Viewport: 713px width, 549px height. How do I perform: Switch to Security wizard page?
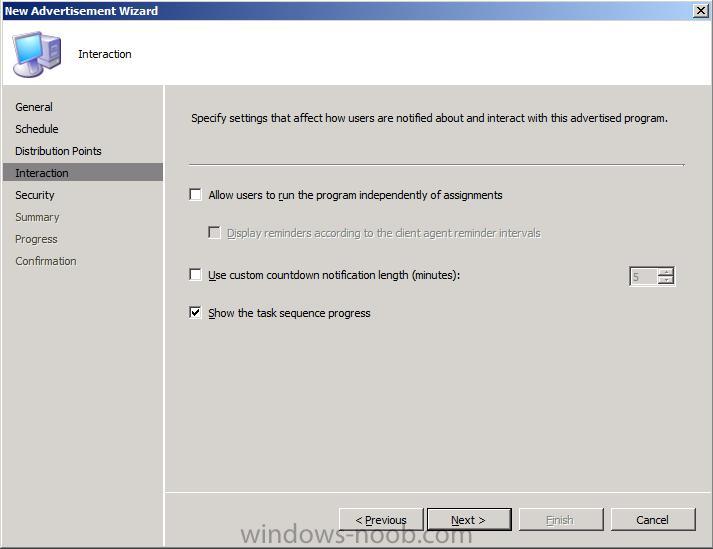coord(35,195)
